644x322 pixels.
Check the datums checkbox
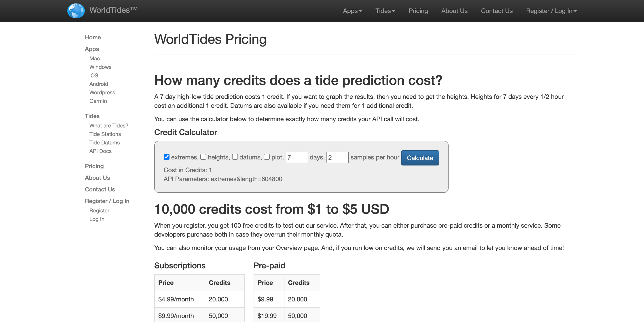pos(235,157)
